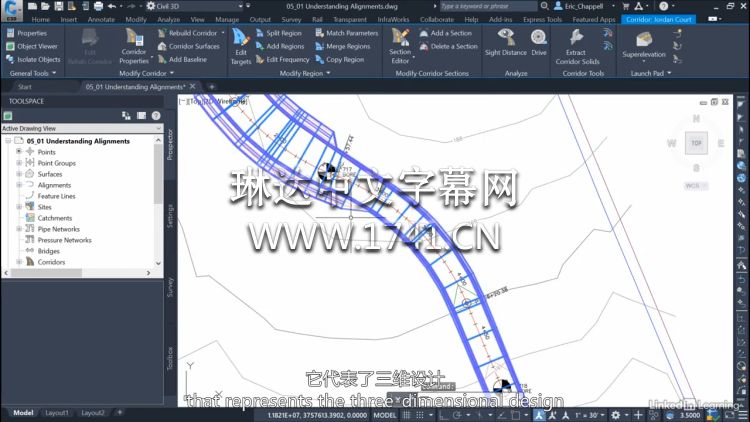
Task: Open the search magnifier icon
Action: [x=544, y=6]
